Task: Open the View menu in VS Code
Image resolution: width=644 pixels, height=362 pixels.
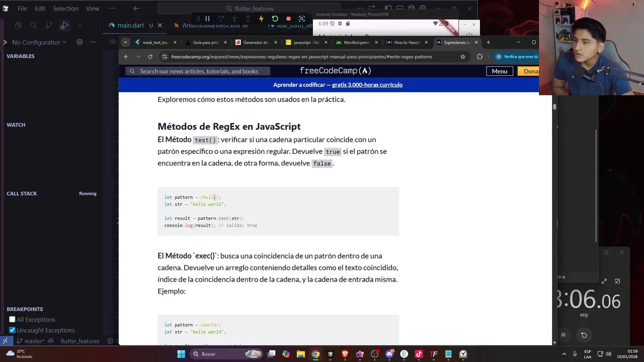Action: [93, 9]
